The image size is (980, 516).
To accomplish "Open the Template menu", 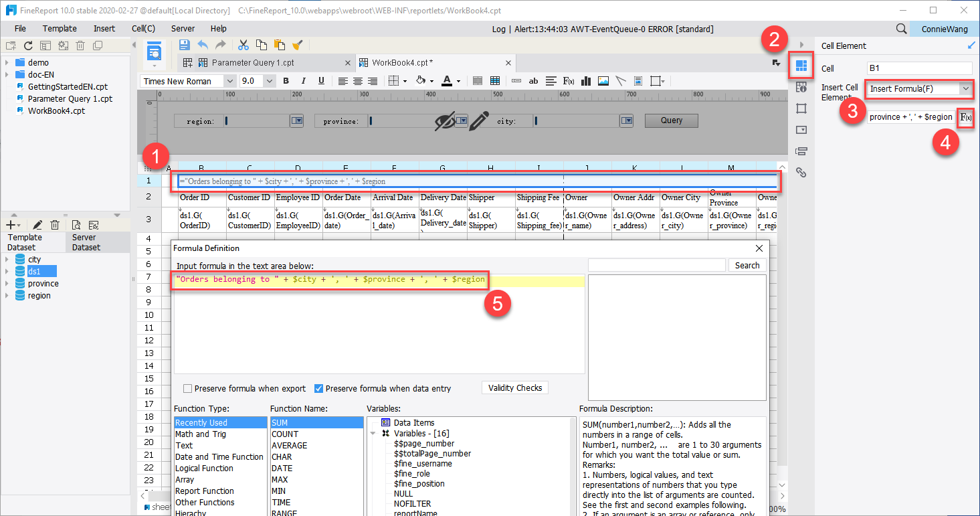I will pyautogui.click(x=59, y=28).
